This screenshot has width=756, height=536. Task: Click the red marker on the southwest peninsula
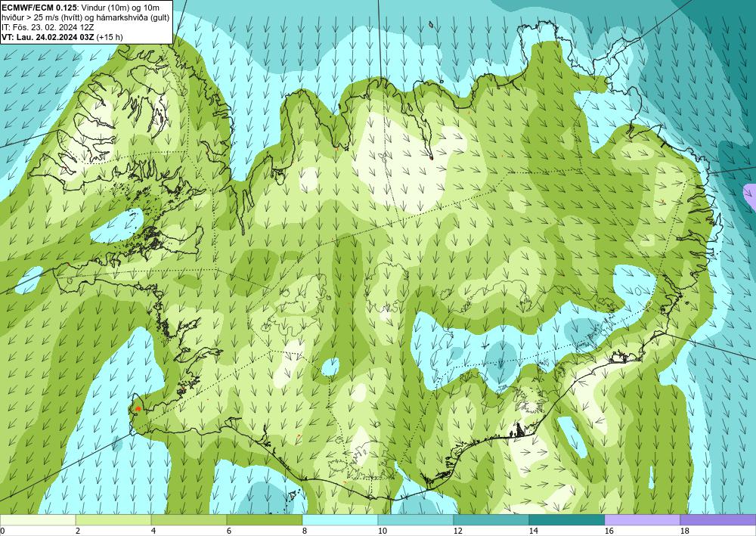coord(138,409)
